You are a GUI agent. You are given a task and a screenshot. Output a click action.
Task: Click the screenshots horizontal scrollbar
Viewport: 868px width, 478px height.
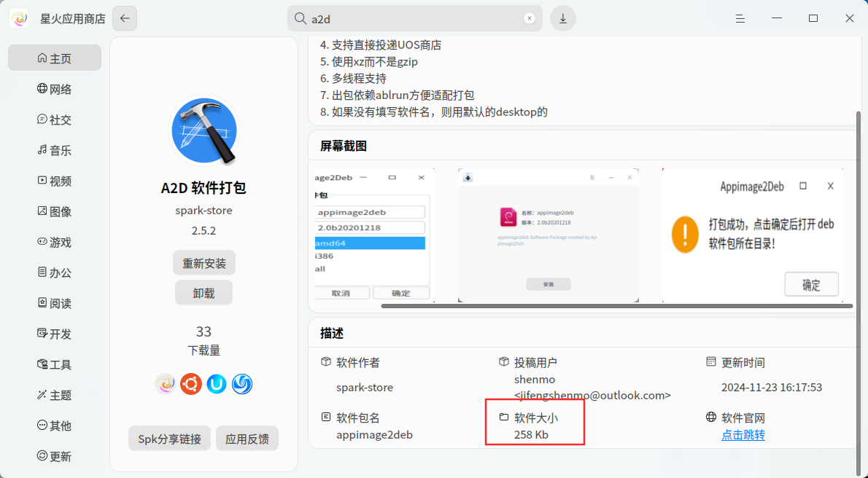(616, 305)
